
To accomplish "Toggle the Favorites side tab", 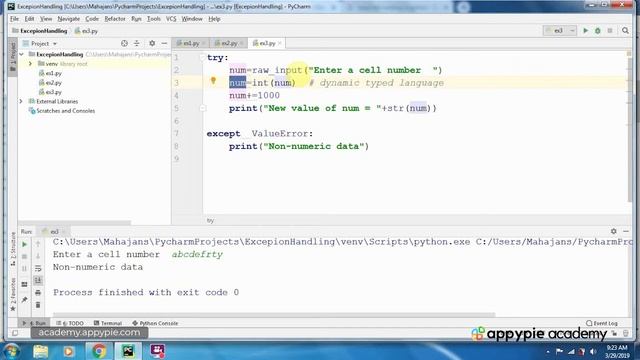I will click(x=13, y=294).
